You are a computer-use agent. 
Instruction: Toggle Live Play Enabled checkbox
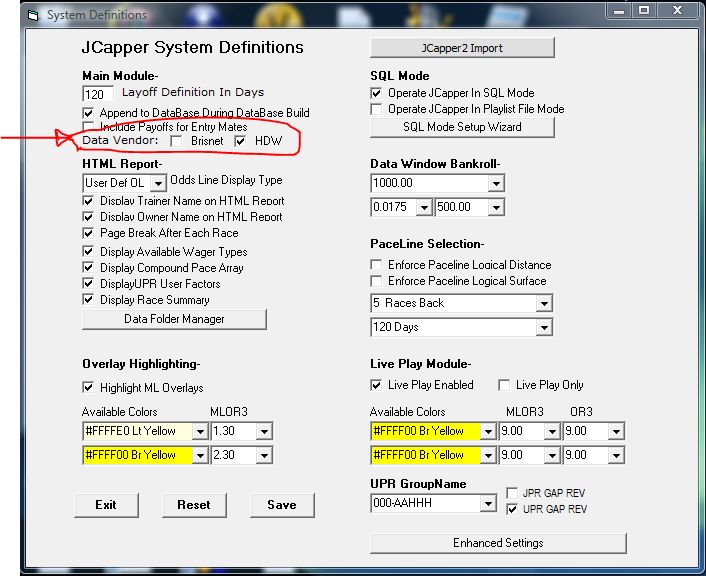pyautogui.click(x=376, y=385)
